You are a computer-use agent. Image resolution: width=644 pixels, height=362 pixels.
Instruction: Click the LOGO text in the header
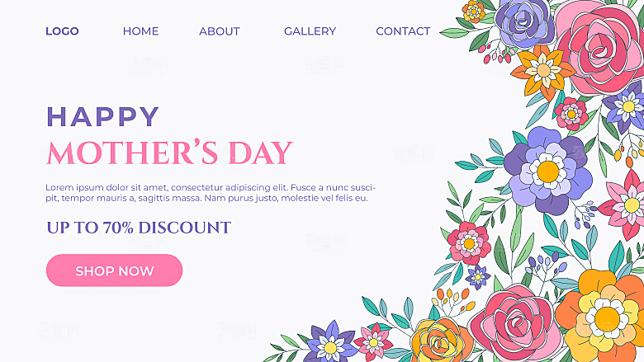coord(62,31)
